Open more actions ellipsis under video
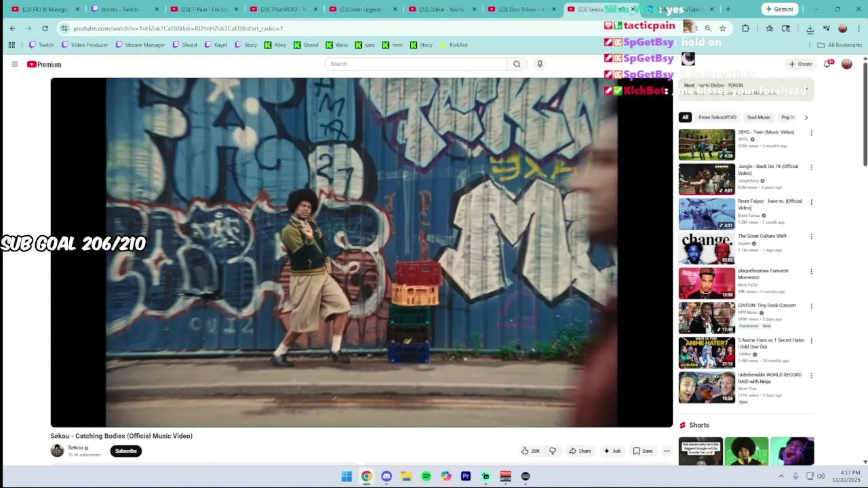This screenshot has width=868, height=488. coord(667,451)
